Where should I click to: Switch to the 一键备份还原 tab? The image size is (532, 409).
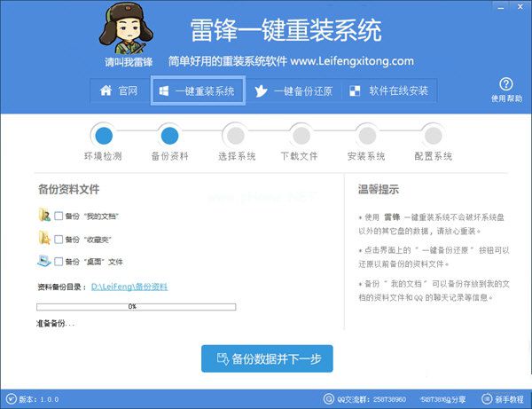pos(292,90)
